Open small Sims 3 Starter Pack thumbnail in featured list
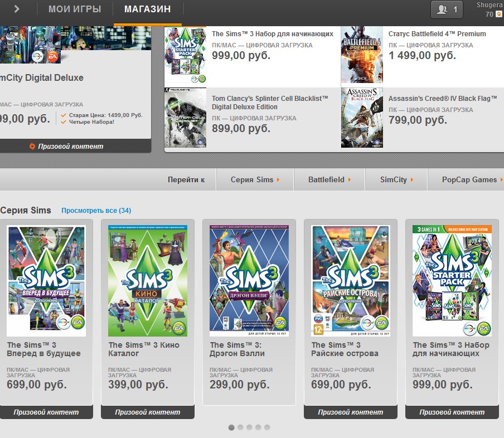 tap(186, 55)
